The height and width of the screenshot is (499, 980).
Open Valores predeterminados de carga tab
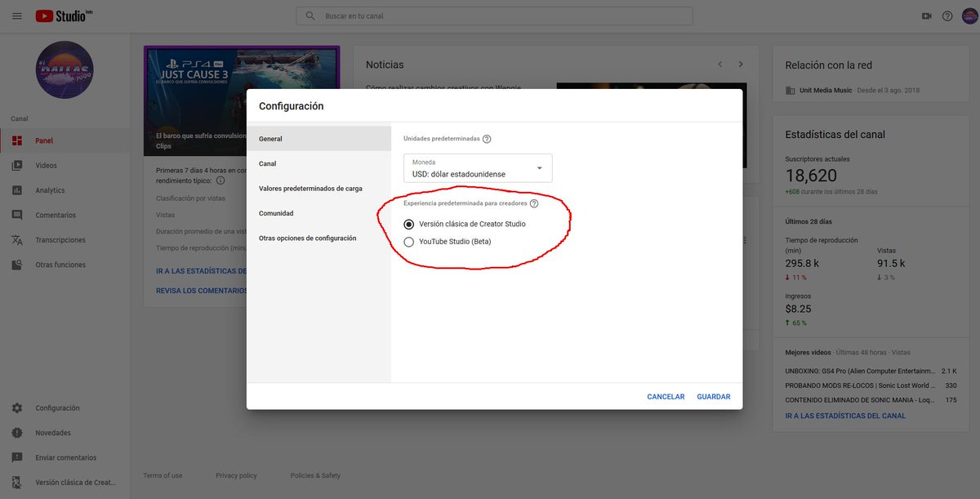point(318,188)
